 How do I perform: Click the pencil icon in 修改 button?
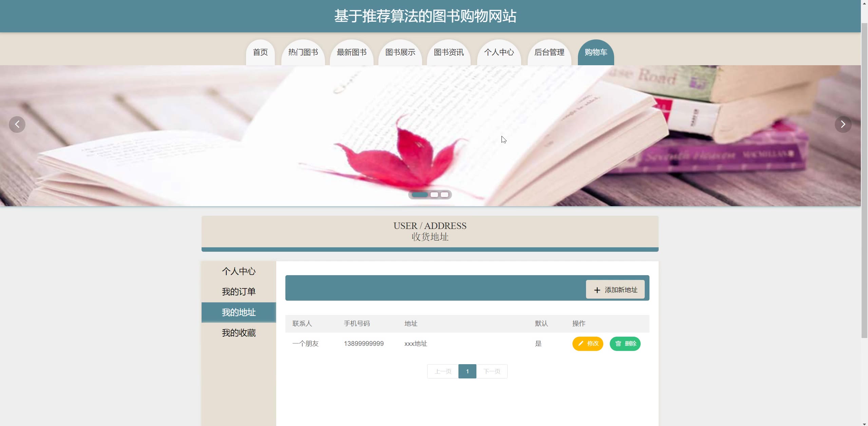[581, 343]
